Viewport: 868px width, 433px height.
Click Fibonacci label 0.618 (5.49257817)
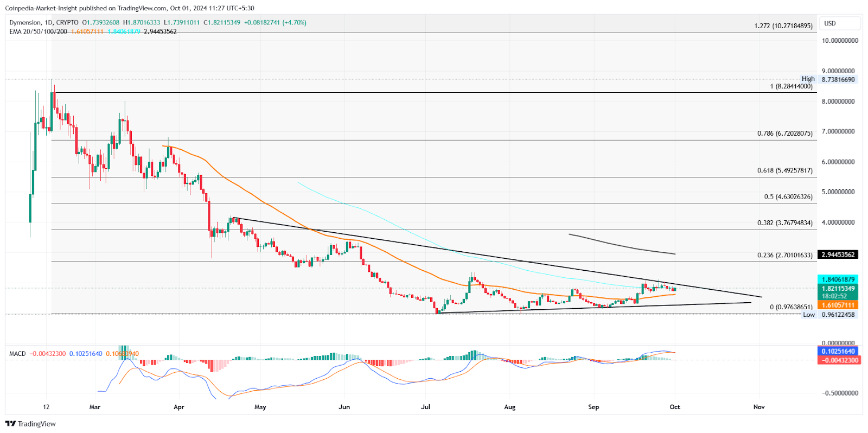785,170
